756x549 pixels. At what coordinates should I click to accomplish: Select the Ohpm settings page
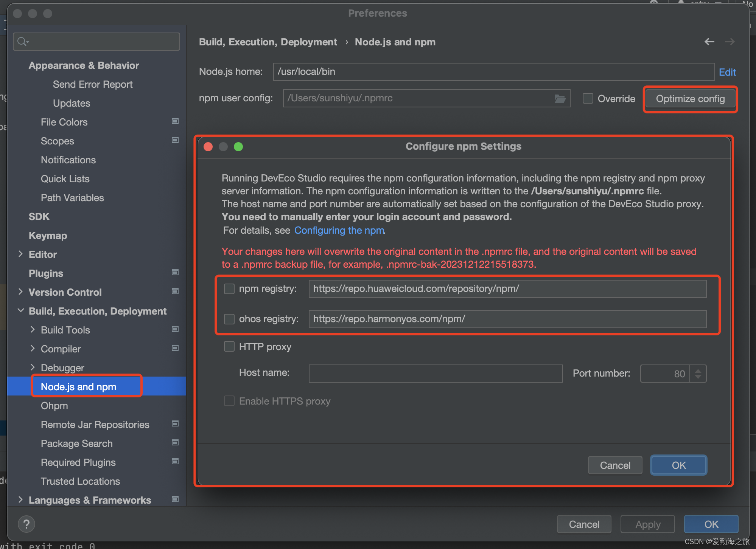(54, 406)
